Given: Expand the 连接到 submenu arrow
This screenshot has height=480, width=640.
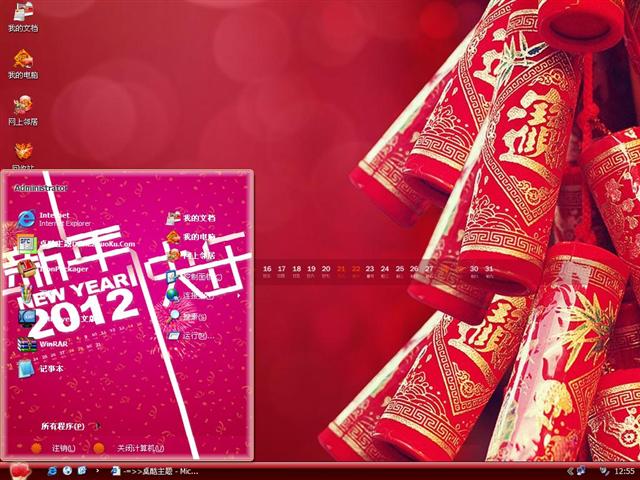Looking at the screenshot, I should point(239,295).
